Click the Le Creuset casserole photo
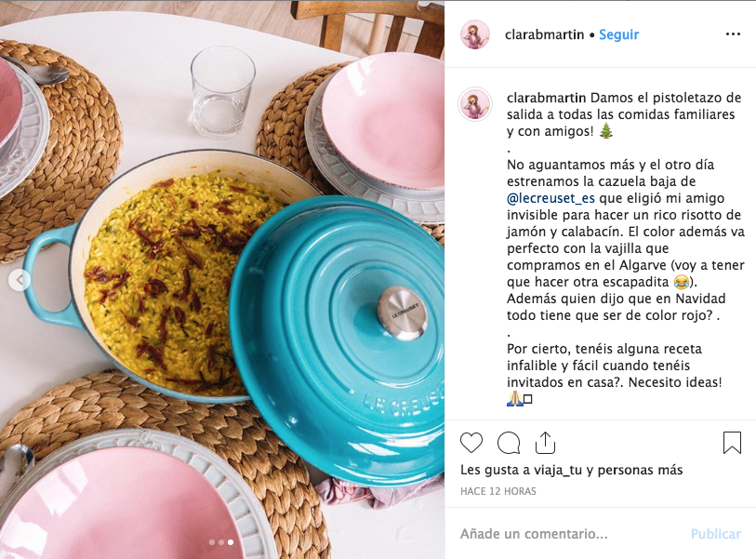 (x=222, y=280)
